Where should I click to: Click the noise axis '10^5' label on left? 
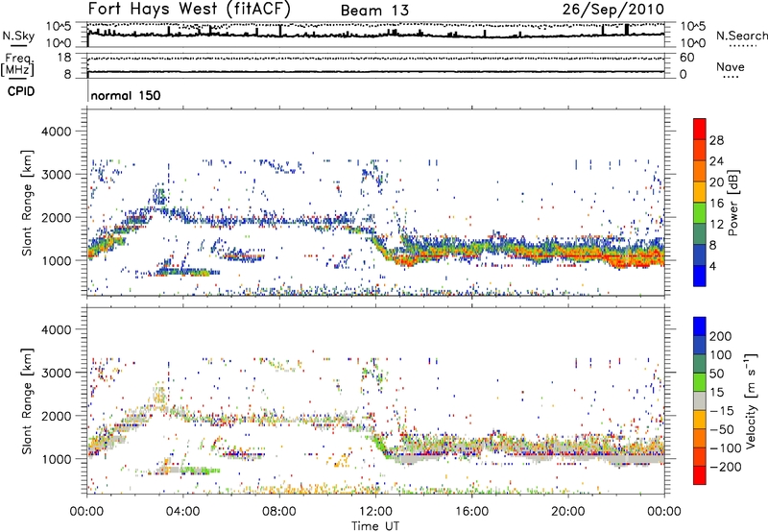59,27
